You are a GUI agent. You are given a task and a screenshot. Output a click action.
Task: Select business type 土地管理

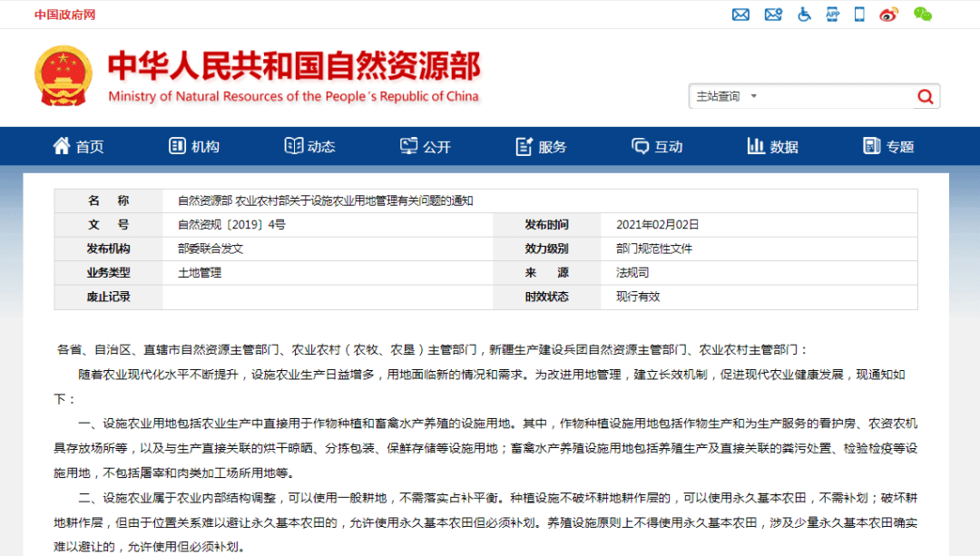(x=200, y=272)
